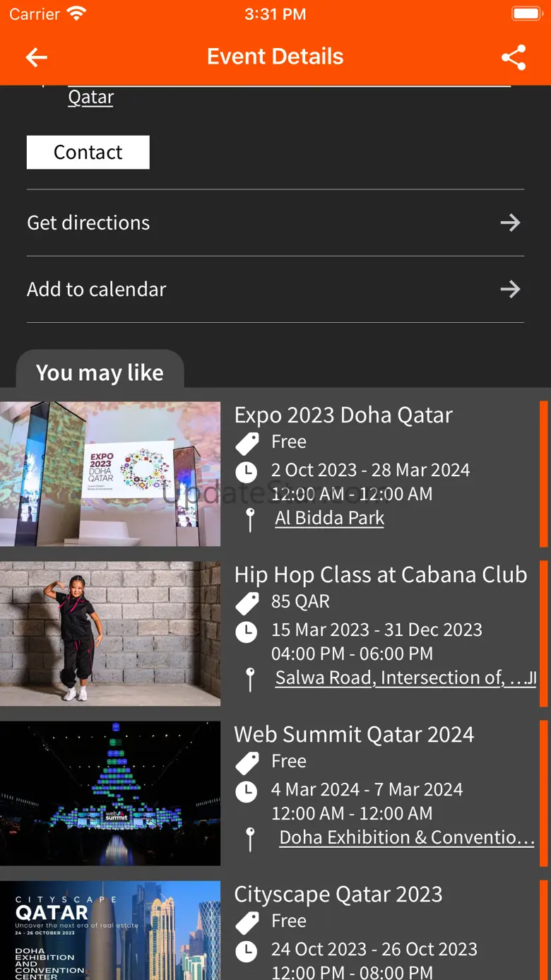Select Expo 2023 Doha Qatar title
The height and width of the screenshot is (980, 551).
coord(343,415)
